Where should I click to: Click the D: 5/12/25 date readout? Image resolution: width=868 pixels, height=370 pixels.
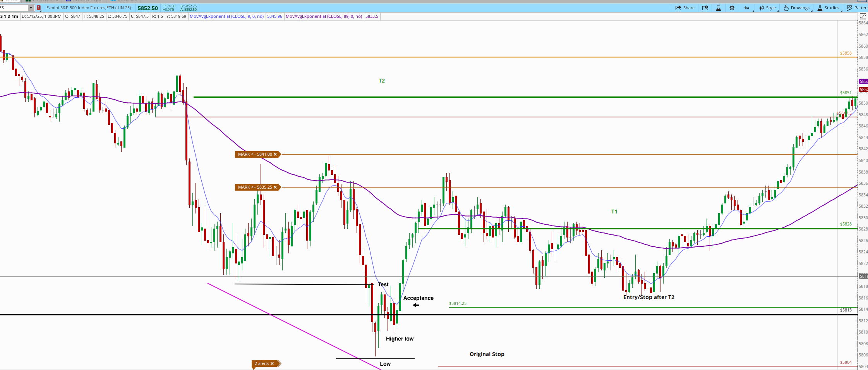click(x=41, y=16)
